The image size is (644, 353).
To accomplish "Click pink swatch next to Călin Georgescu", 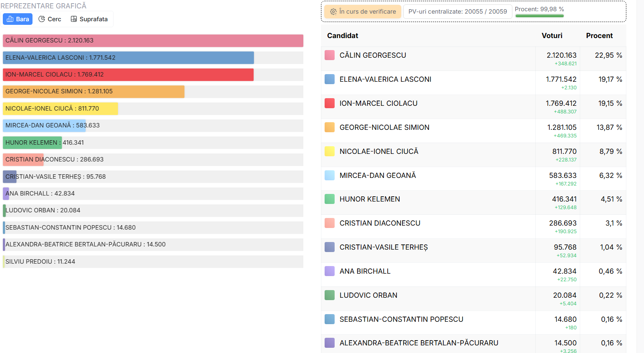I will [329, 55].
